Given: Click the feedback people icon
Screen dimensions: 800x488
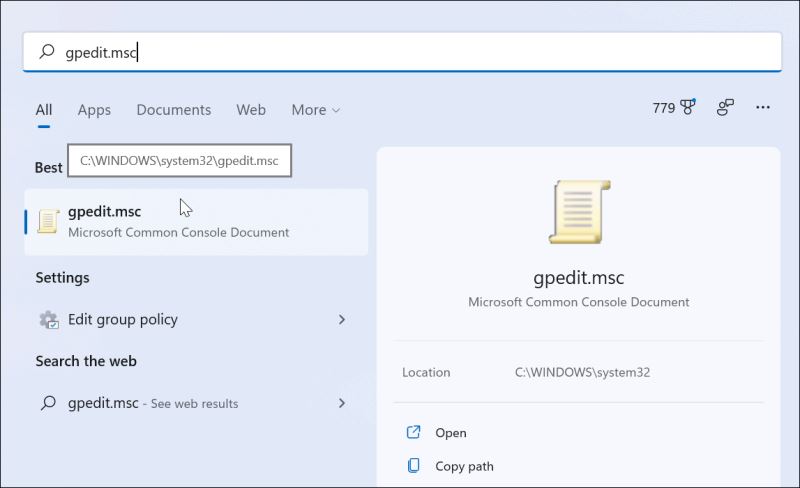Looking at the screenshot, I should coord(725,107).
